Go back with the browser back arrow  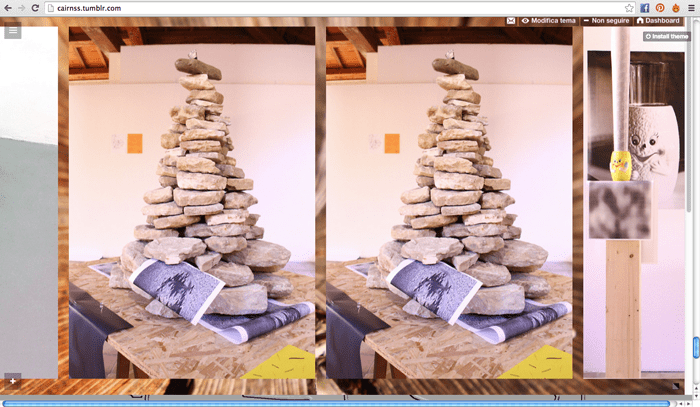point(8,8)
